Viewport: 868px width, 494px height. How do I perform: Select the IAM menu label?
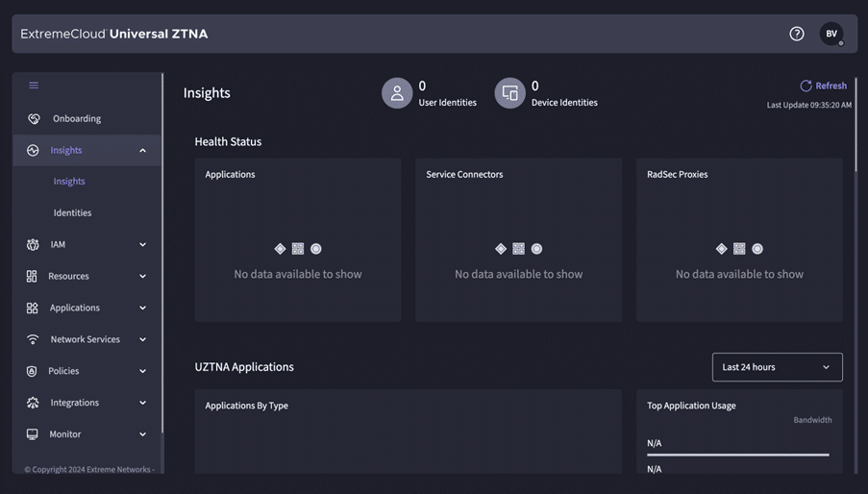(x=58, y=244)
